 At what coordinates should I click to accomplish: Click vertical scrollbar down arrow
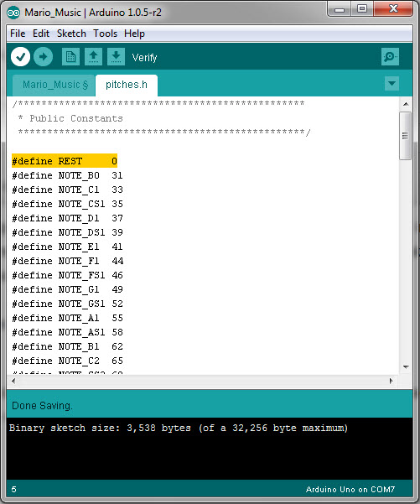[x=406, y=366]
